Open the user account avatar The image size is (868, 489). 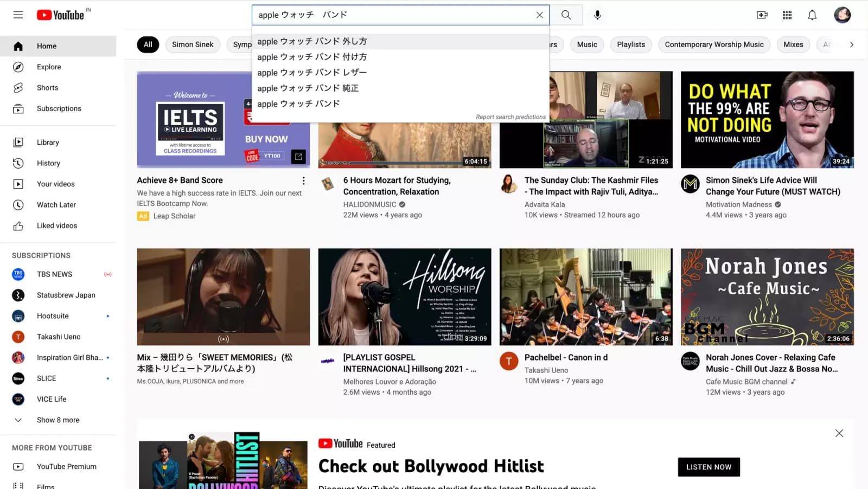point(842,15)
